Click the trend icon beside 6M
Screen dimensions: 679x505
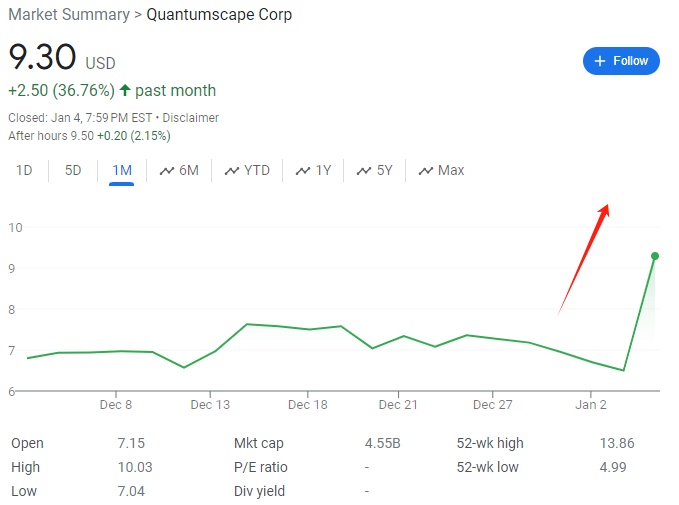(x=167, y=171)
